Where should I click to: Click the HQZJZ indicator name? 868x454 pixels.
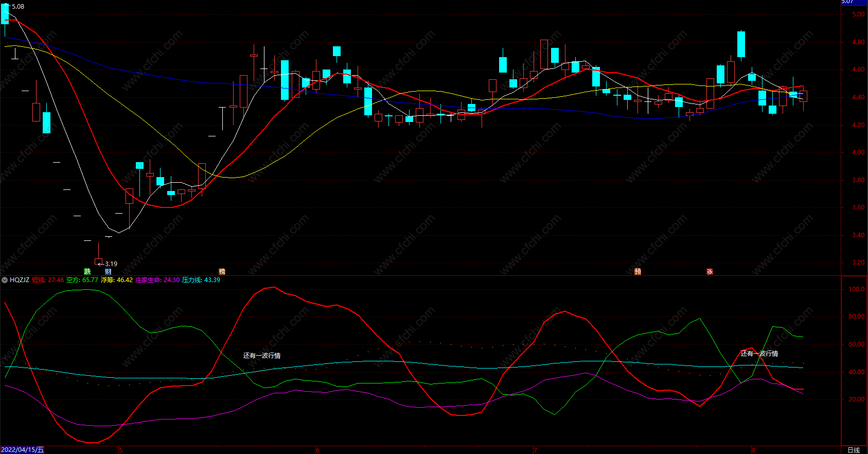[x=20, y=280]
